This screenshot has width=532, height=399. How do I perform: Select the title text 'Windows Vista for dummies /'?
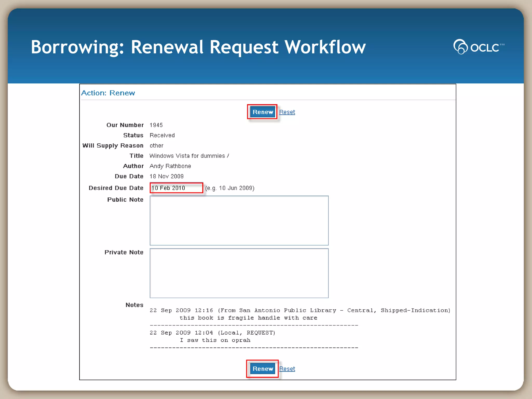[189, 156]
